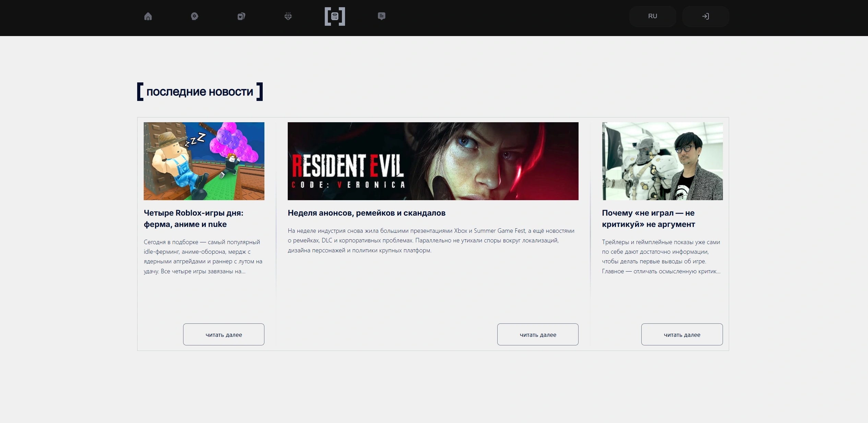Open headline 'Неделя анонсов, ремейков и скандалов'
This screenshot has height=423, width=868.
(x=367, y=213)
